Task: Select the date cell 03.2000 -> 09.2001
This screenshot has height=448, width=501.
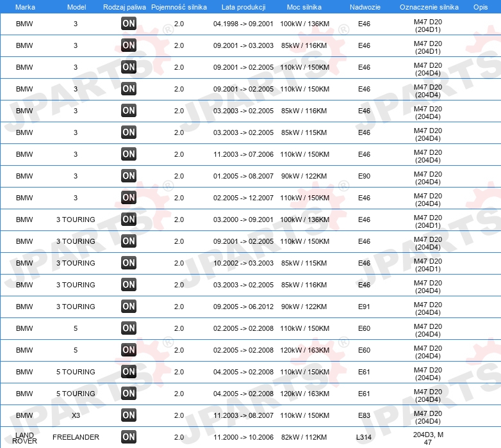Action: click(243, 220)
